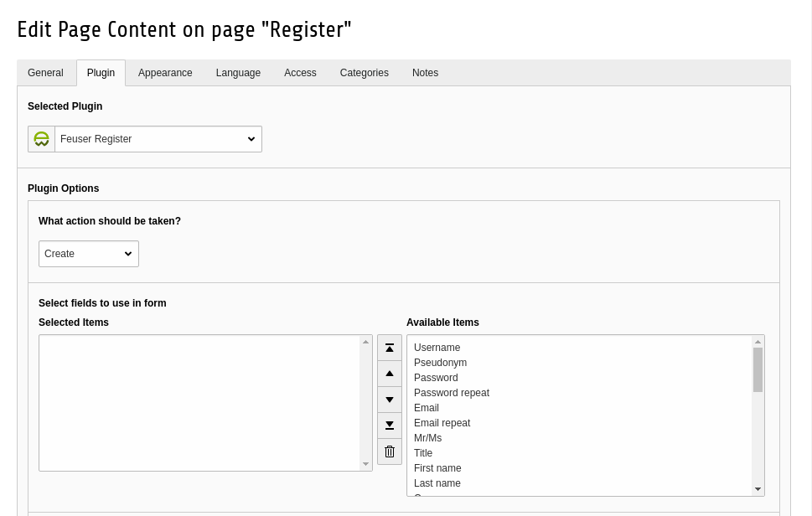Screen dimensions: 812x516
Task: Click the move down arrow icon
Action: (x=390, y=399)
